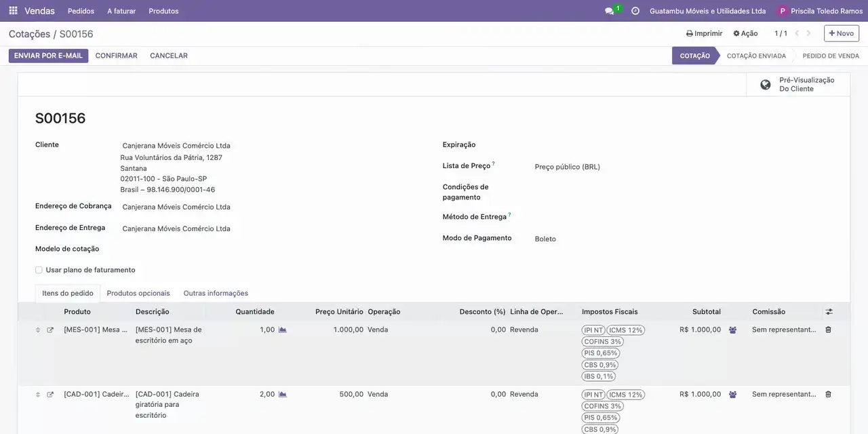Click the forecast chart icon for MES-001 quantity
This screenshot has height=434, width=868.
tap(283, 330)
